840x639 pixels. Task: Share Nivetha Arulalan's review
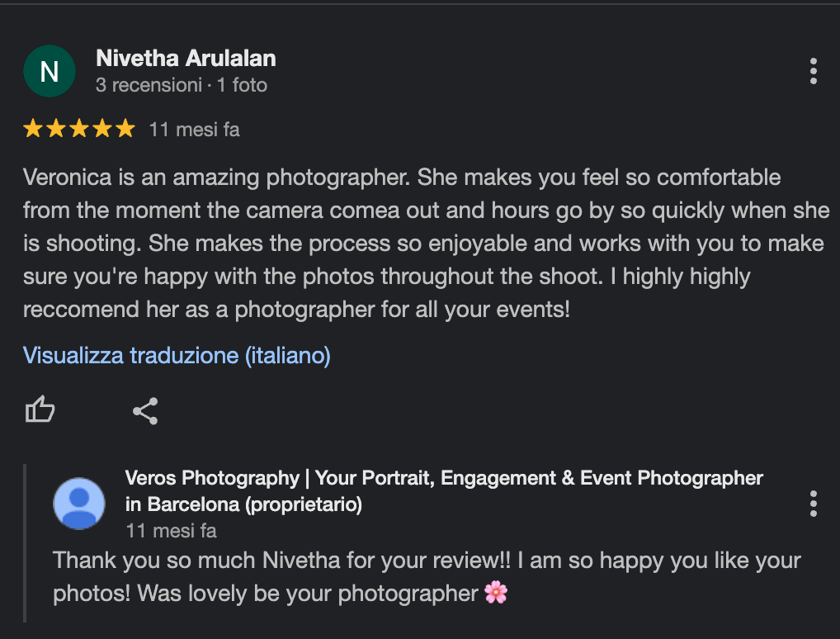145,410
